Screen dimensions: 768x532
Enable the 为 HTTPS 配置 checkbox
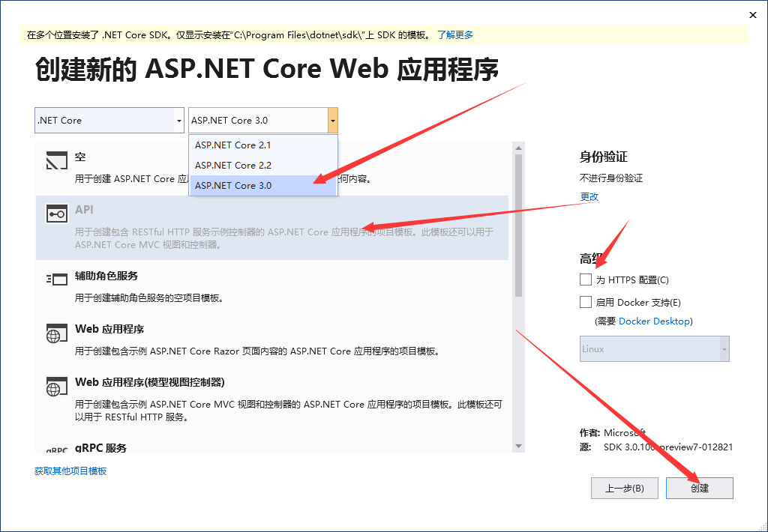click(585, 279)
